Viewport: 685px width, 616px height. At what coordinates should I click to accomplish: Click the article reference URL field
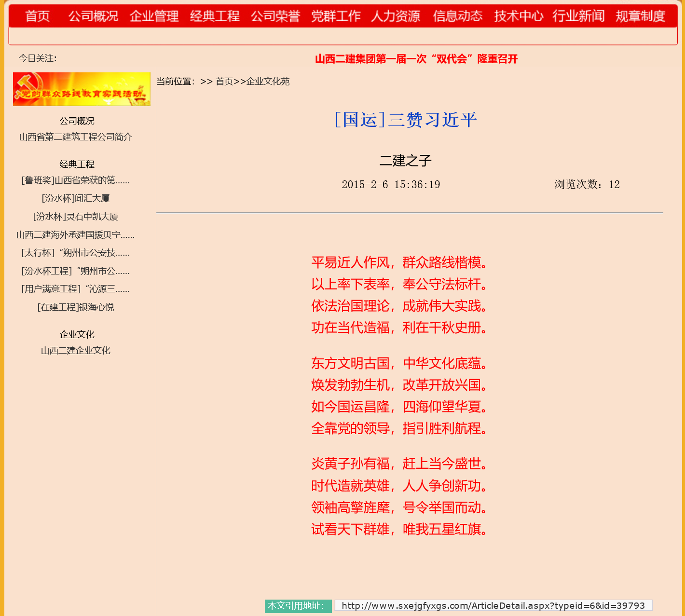[x=493, y=606]
